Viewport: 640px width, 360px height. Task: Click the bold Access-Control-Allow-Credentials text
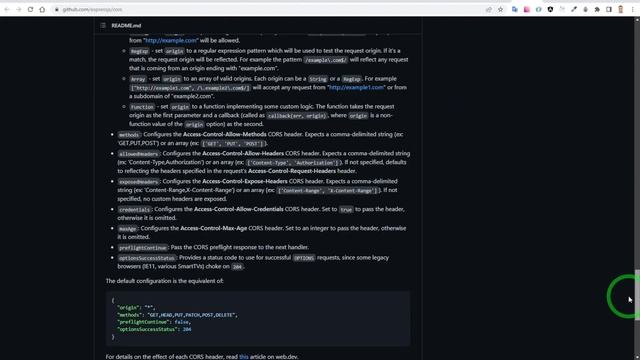pyautogui.click(x=238, y=209)
